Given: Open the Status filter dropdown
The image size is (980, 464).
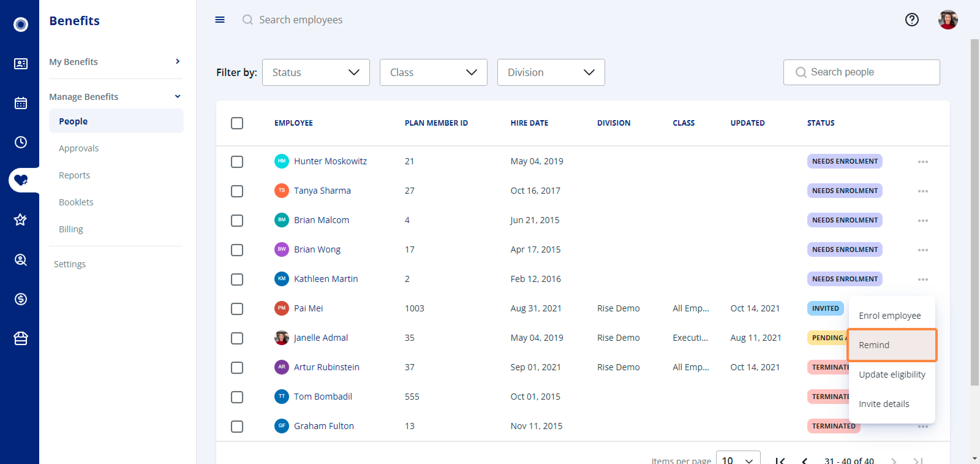Looking at the screenshot, I should click(x=316, y=72).
